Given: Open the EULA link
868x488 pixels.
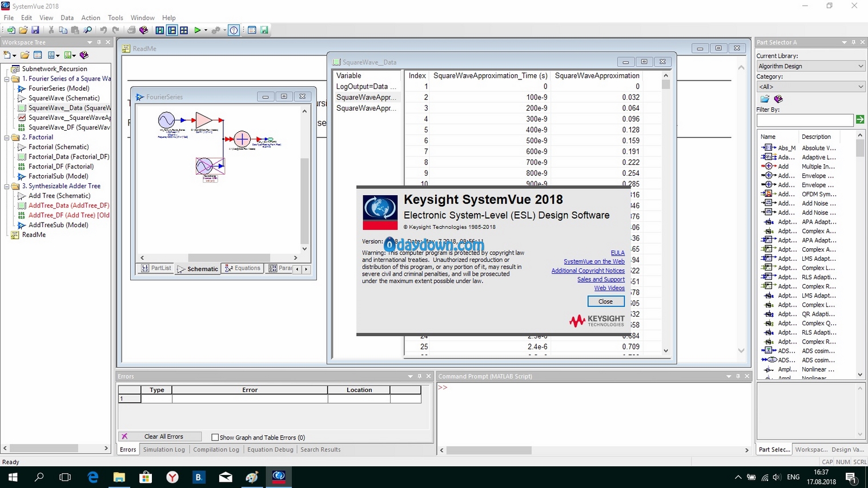Looking at the screenshot, I should tap(617, 253).
